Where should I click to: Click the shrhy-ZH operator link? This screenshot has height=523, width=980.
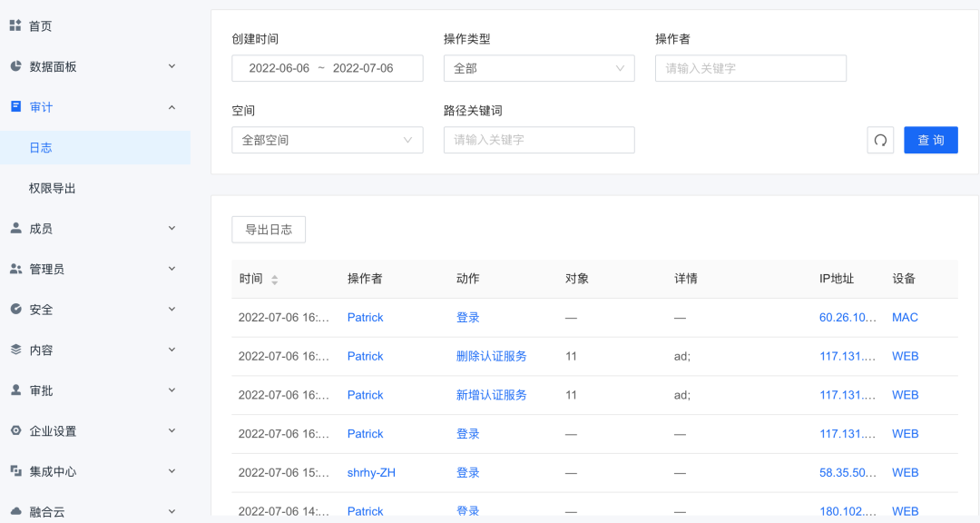[371, 472]
